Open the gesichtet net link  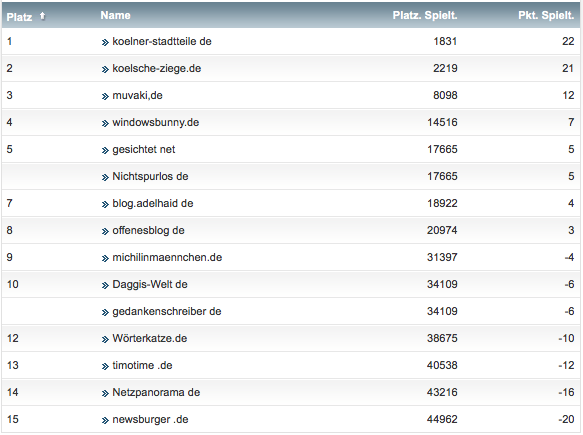click(x=144, y=149)
